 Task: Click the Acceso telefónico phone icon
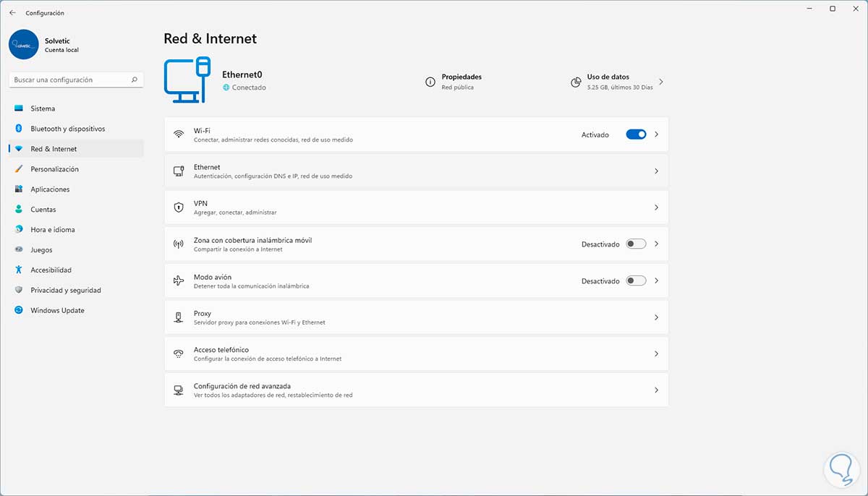point(179,354)
